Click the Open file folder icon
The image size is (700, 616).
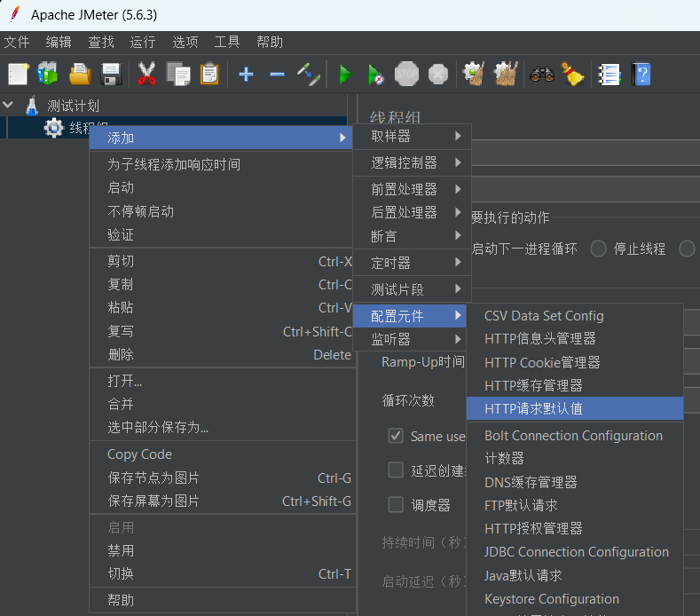click(80, 74)
